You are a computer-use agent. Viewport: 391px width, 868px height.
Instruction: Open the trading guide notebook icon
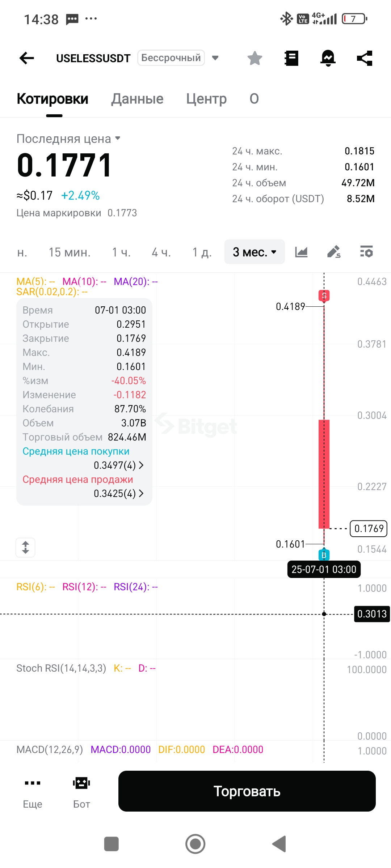[291, 58]
